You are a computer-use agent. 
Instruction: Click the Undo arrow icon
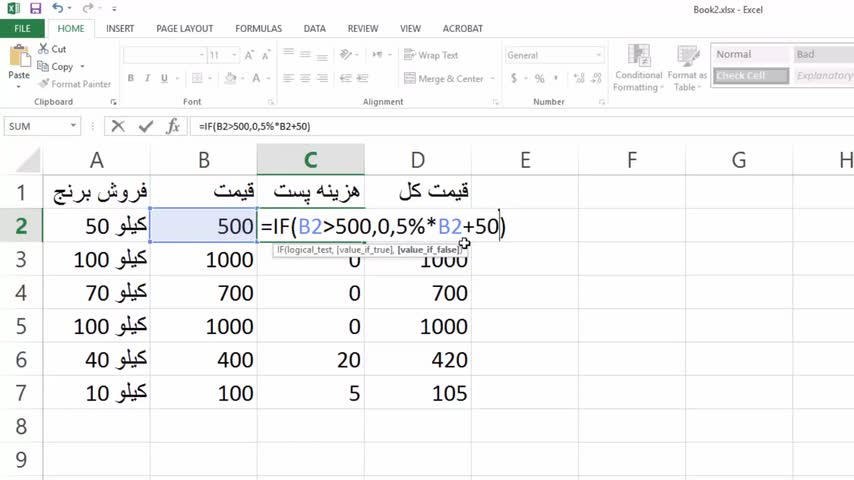click(57, 8)
